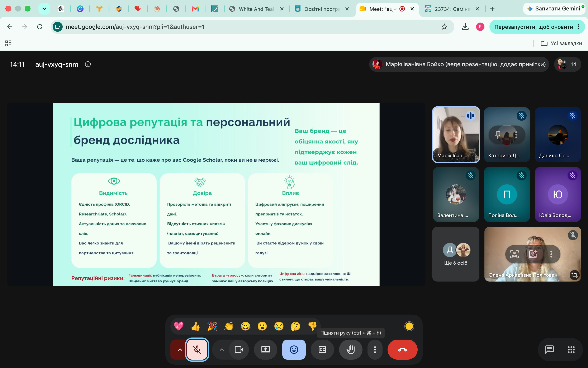Image resolution: width=588 pixels, height=368 pixels.
Task: Send the thumbs up reaction
Action: click(x=195, y=326)
